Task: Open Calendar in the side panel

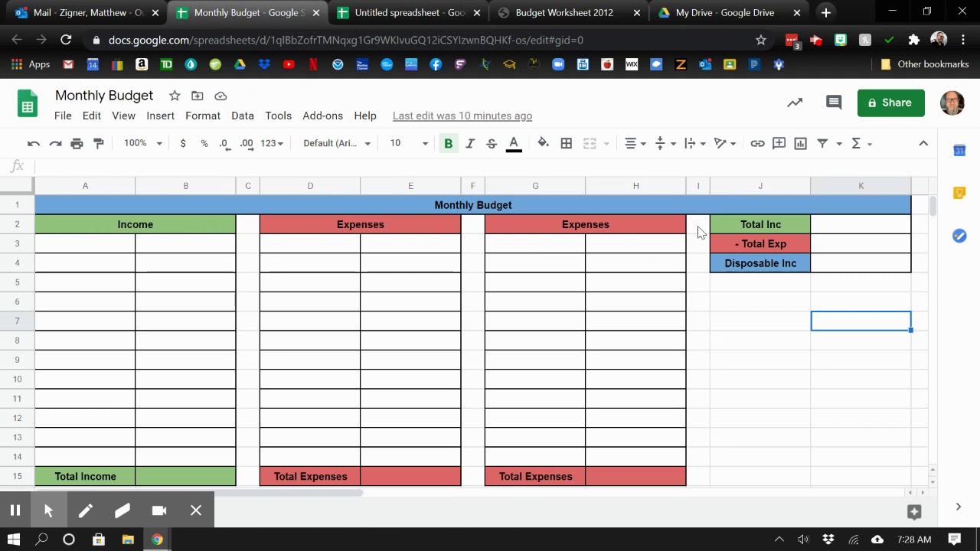Action: pos(959,151)
